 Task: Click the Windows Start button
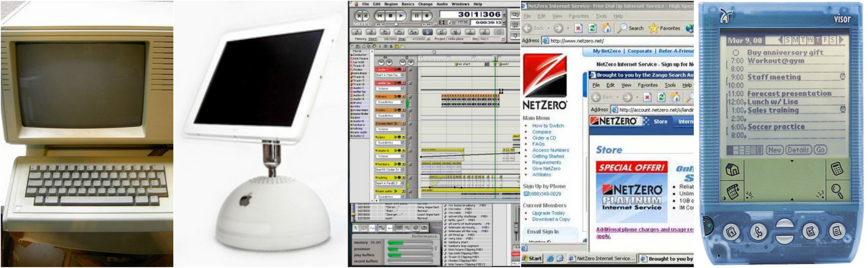click(x=532, y=259)
